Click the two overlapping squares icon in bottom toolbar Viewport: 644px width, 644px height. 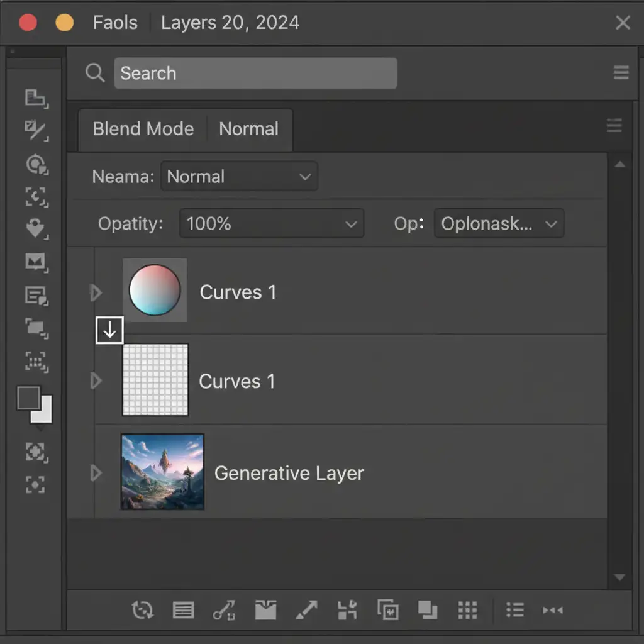coord(428,609)
